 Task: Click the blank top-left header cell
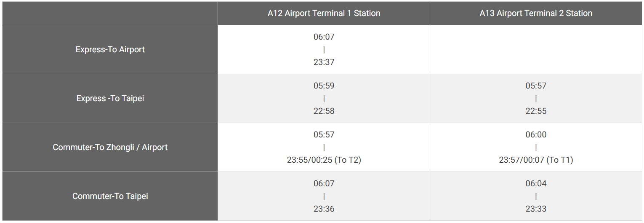(110, 13)
